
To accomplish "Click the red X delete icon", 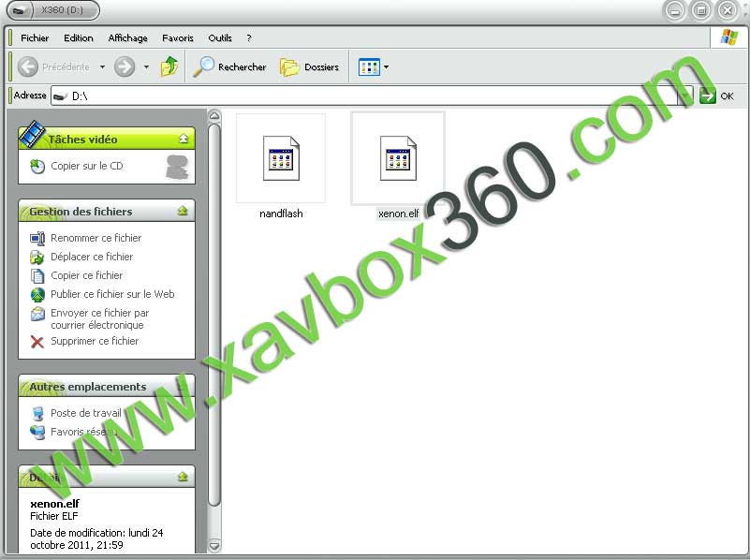I will (37, 342).
